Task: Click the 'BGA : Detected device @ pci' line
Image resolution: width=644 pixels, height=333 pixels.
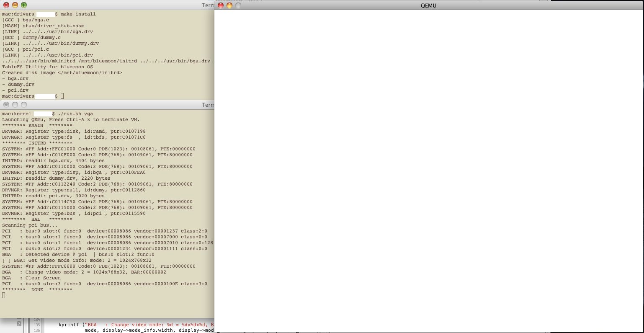Action: coord(78,254)
